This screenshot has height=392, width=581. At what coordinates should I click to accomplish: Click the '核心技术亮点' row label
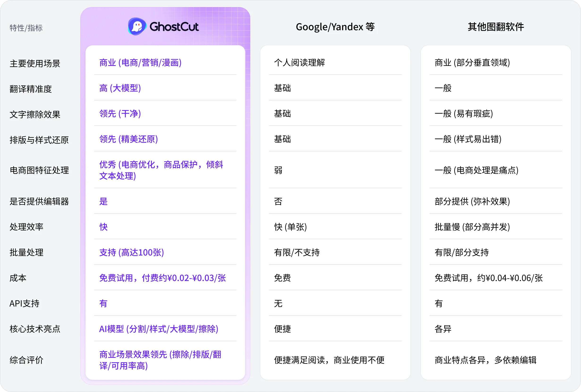tap(35, 329)
